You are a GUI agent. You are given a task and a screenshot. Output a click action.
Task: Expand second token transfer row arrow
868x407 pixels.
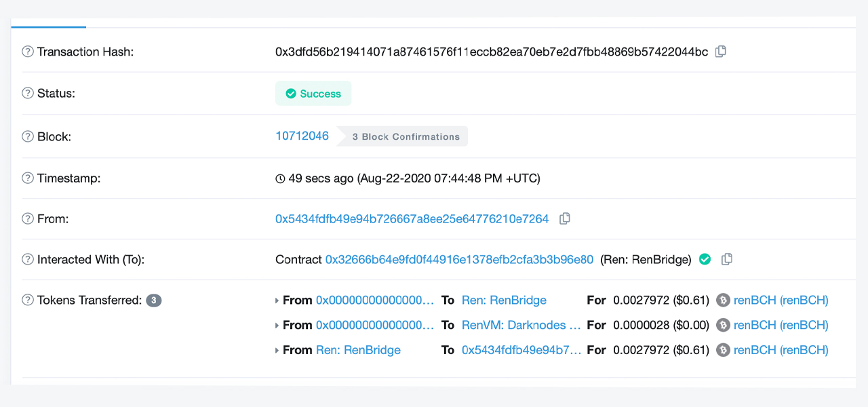click(277, 326)
